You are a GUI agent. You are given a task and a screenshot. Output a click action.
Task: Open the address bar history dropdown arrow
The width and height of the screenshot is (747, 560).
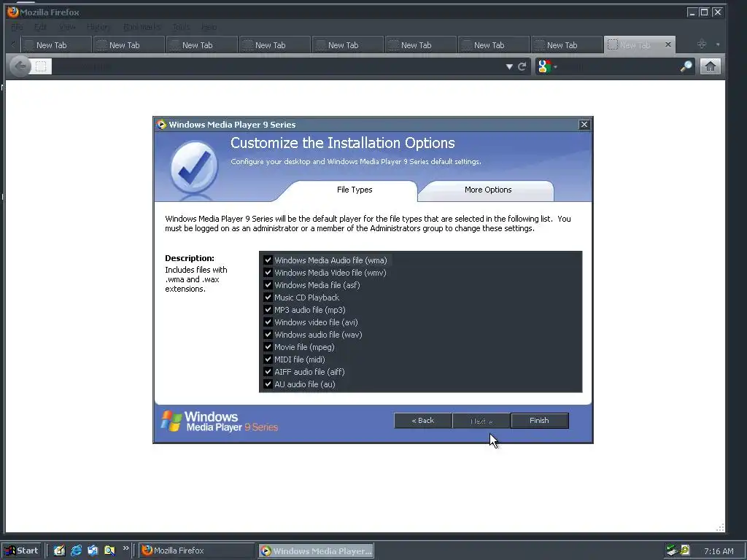[x=509, y=66]
